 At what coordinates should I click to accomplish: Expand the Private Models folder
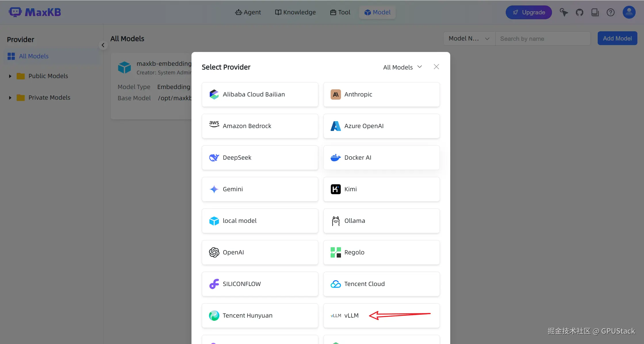pos(10,98)
